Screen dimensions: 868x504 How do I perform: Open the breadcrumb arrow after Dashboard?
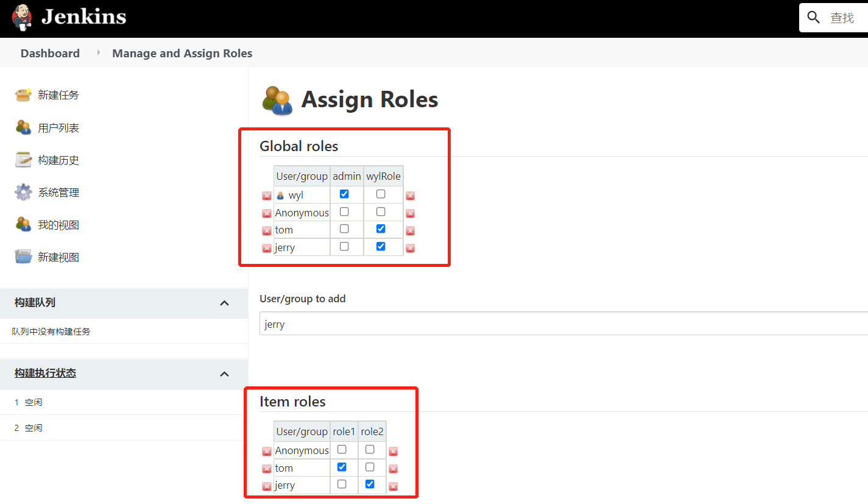tap(98, 54)
